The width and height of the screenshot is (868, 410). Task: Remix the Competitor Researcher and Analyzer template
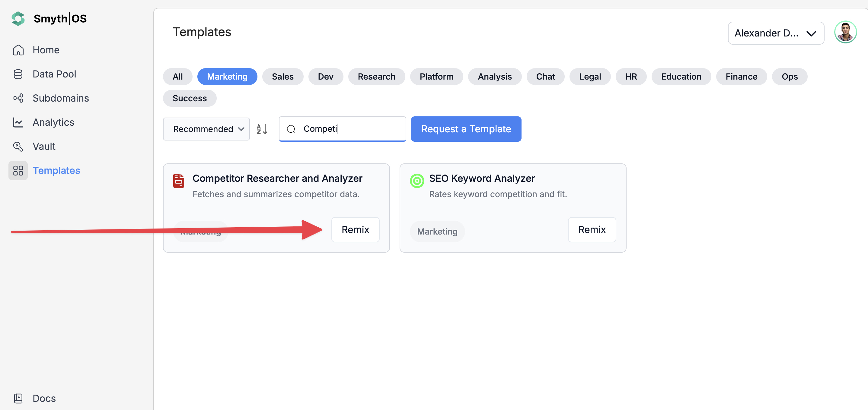[x=355, y=230]
